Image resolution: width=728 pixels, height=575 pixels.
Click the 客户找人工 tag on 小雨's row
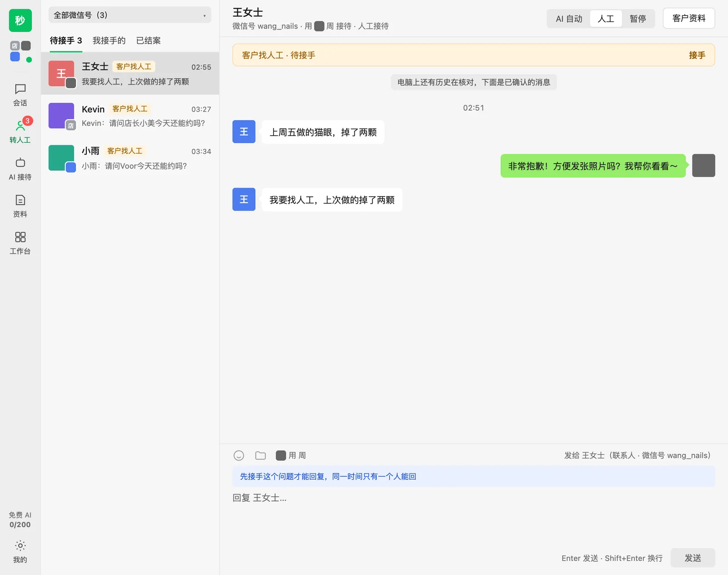[125, 151]
